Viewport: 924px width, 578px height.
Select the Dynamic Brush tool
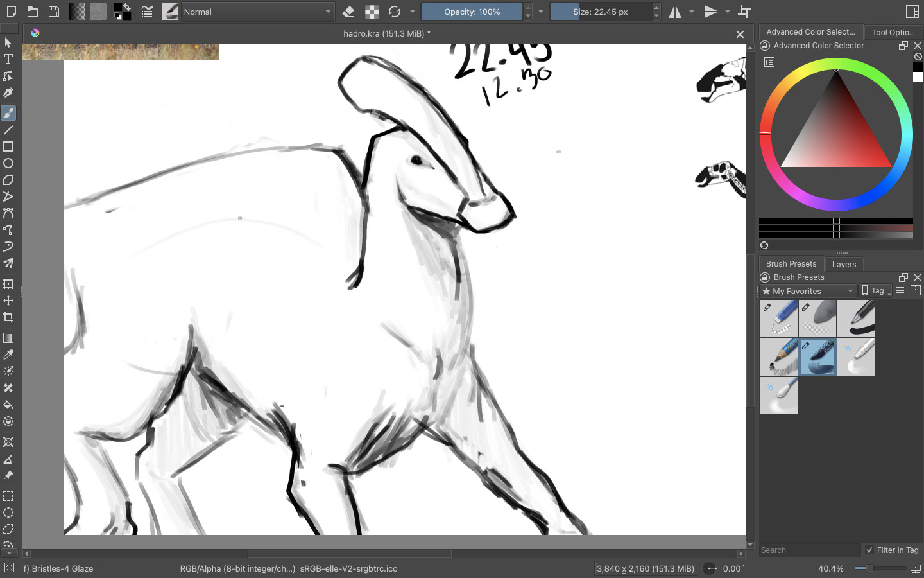point(8,247)
